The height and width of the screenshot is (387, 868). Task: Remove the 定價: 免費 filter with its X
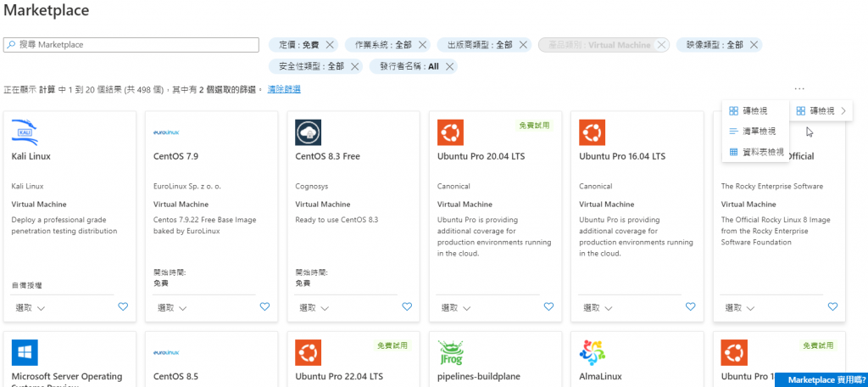pyautogui.click(x=330, y=45)
